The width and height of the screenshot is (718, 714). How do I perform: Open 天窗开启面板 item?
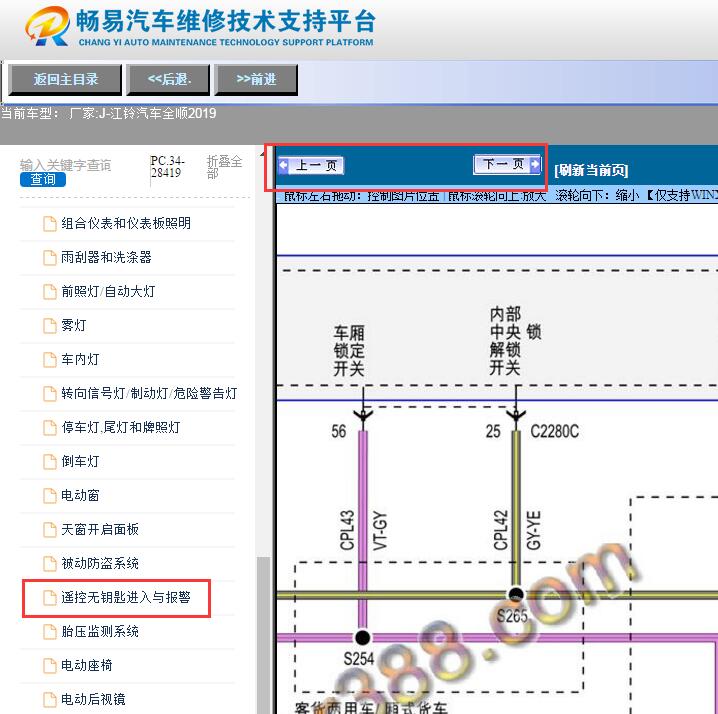tap(100, 529)
